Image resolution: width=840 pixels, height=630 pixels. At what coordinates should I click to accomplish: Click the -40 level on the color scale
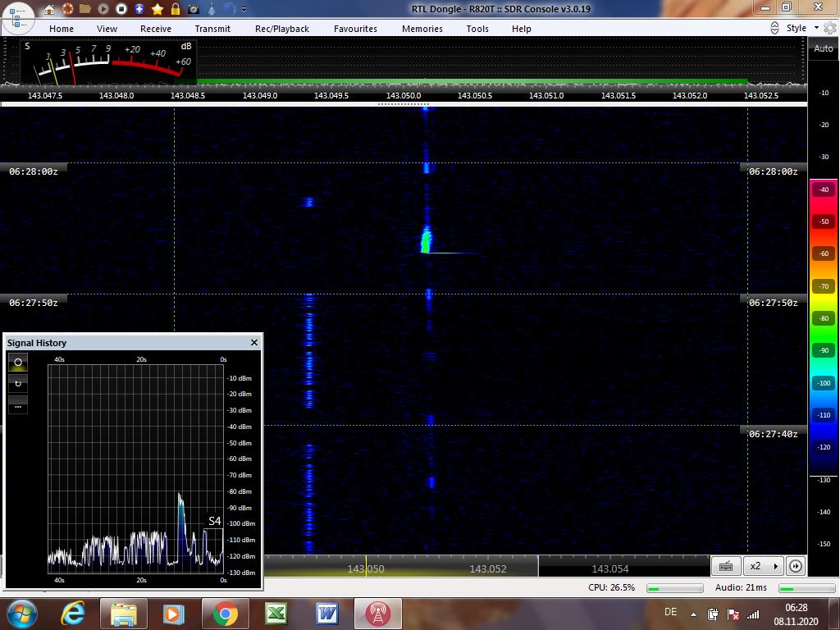pos(824,189)
